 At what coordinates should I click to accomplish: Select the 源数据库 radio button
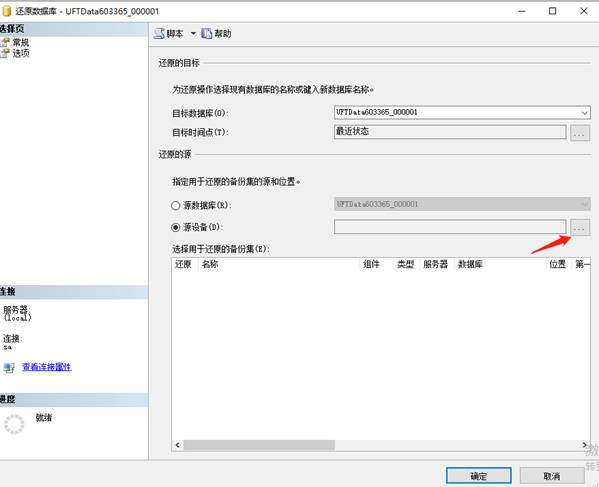pyautogui.click(x=175, y=205)
